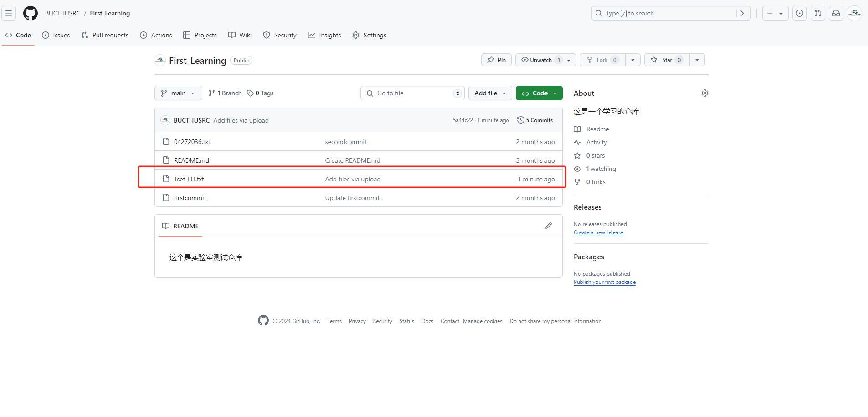Switch to the Actions tab

156,35
